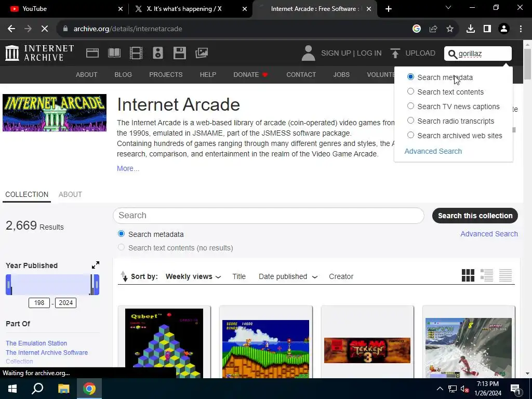
Task: Open the DONATE menu item
Action: click(250, 75)
